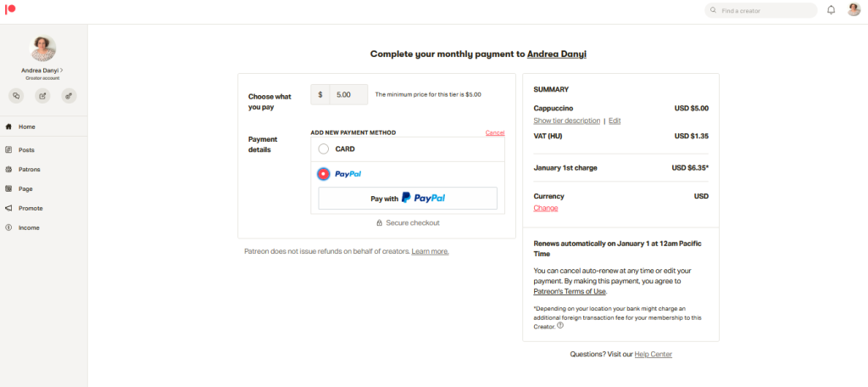The image size is (868, 387).
Task: Click the search magnifier icon
Action: [x=713, y=10]
